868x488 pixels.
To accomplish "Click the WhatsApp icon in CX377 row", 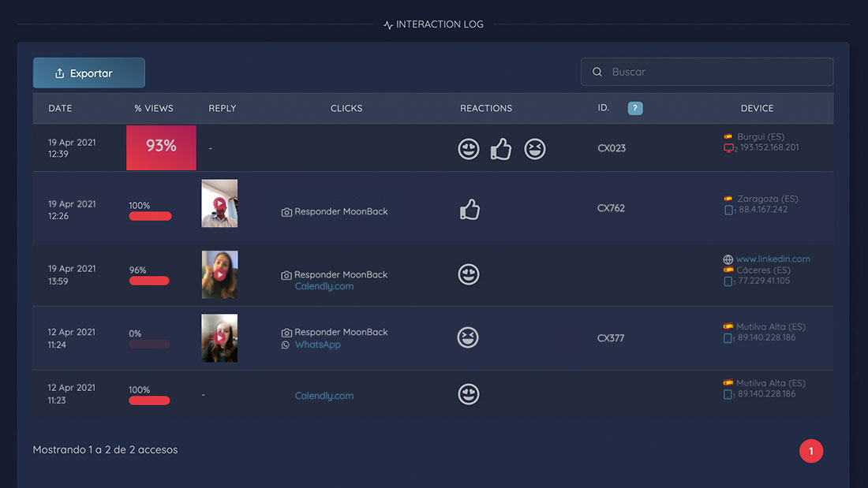I will (286, 345).
